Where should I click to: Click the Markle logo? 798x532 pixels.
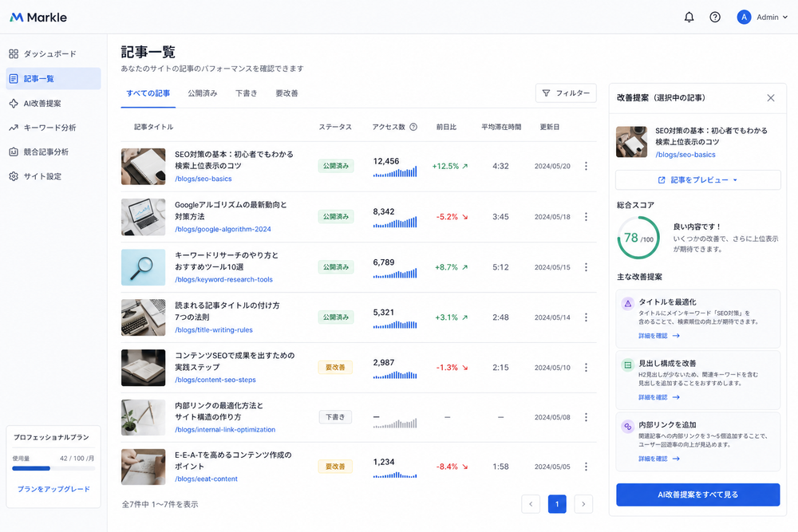pyautogui.click(x=38, y=18)
